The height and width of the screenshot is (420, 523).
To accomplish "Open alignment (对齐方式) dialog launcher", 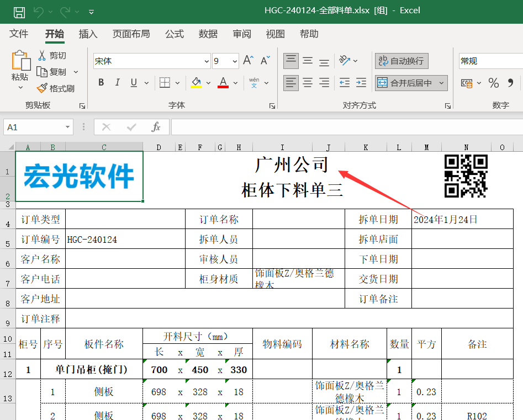I will (x=448, y=105).
